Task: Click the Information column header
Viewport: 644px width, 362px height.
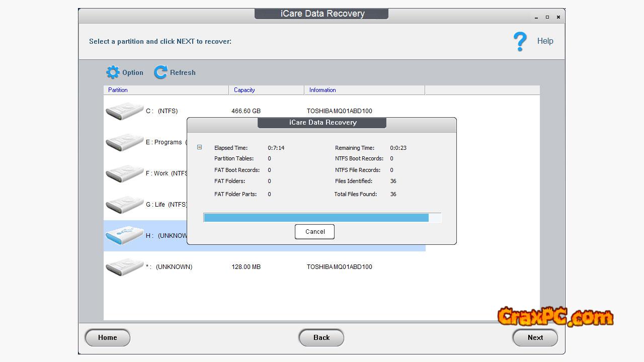Action: [x=364, y=90]
